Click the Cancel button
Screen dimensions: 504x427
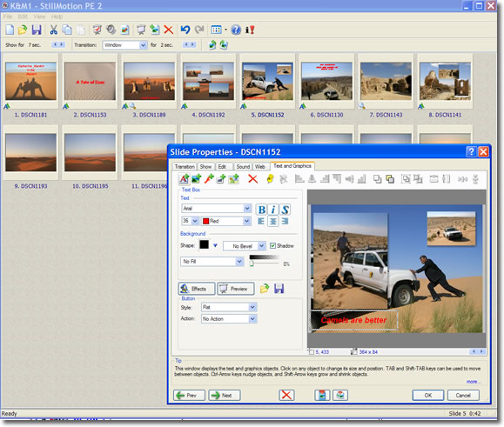463,395
